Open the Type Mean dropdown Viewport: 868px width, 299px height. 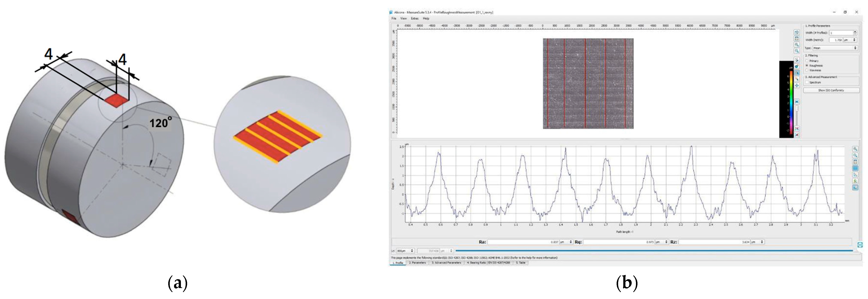(x=835, y=48)
